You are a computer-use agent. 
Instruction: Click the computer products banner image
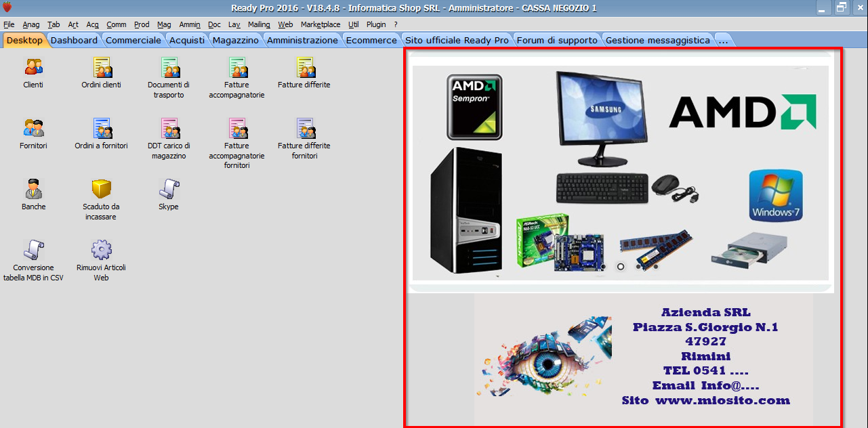click(621, 173)
